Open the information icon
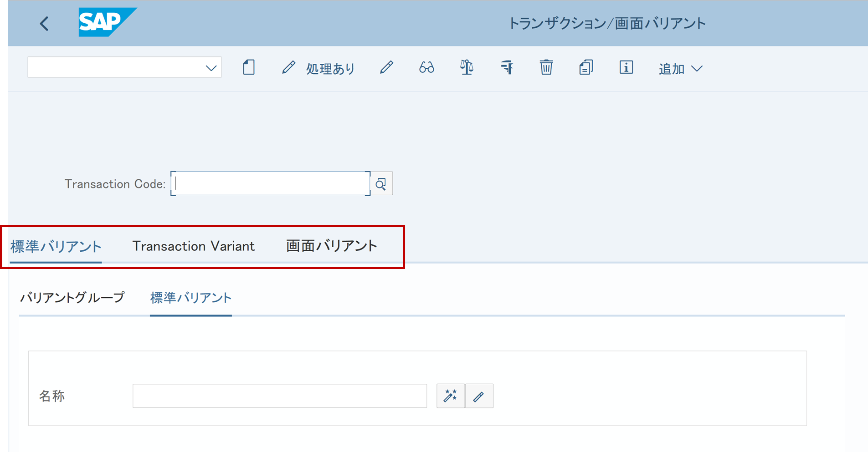Image resolution: width=868 pixels, height=452 pixels. [626, 68]
